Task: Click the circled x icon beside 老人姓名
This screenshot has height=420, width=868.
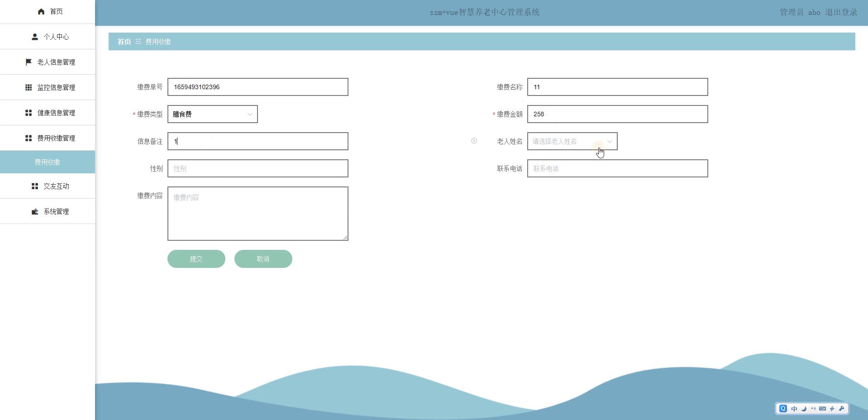Action: tap(474, 141)
